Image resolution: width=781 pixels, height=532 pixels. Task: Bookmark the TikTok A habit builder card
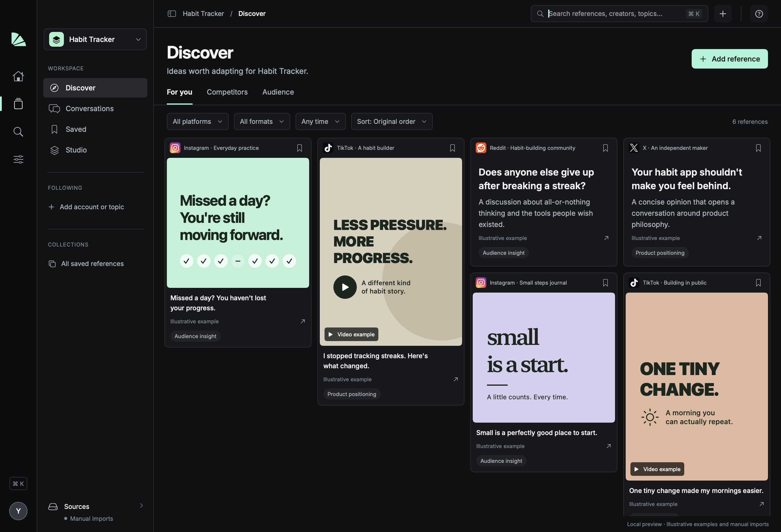pos(452,148)
